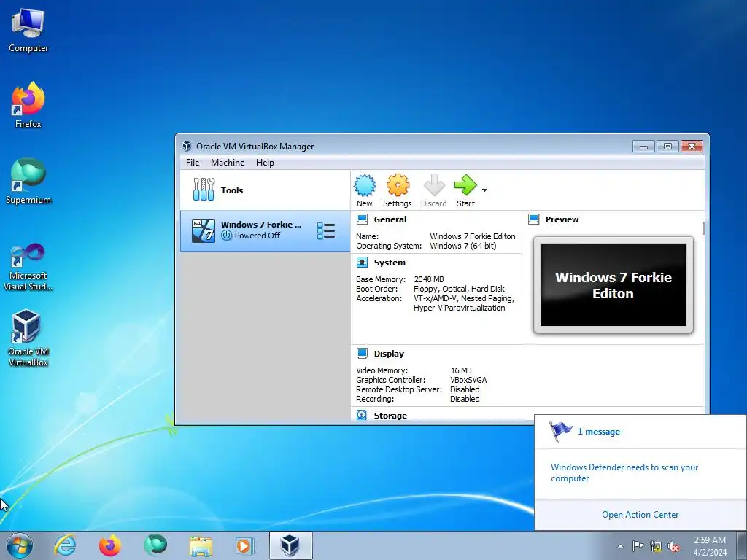The image size is (747, 560).
Task: Launch Internet Explorer from the taskbar
Action: pos(65,545)
